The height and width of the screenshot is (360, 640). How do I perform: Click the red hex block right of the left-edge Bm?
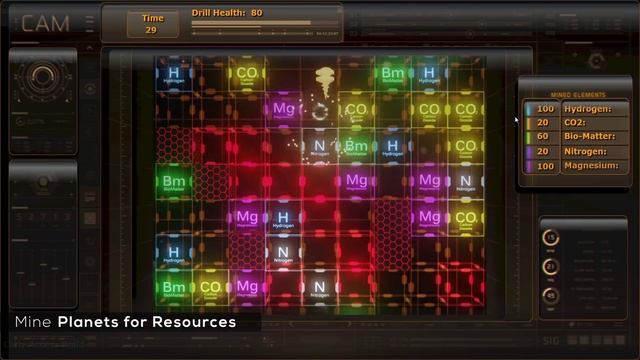tap(211, 182)
